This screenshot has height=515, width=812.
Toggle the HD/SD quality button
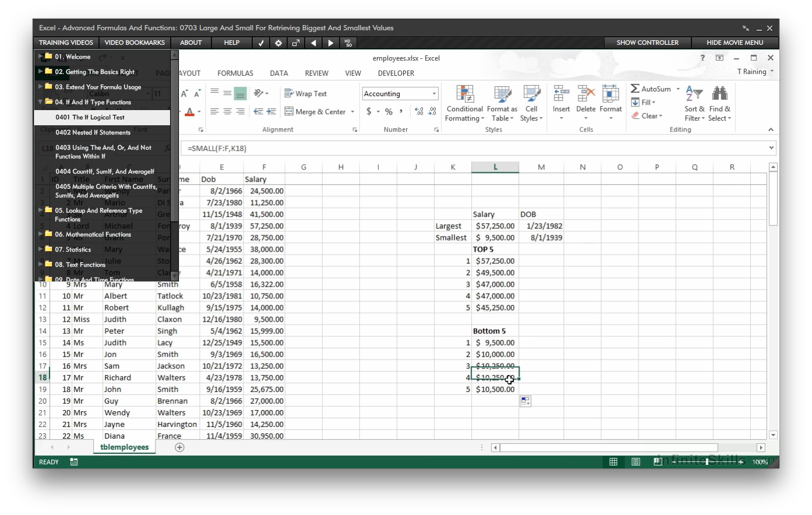(x=348, y=43)
